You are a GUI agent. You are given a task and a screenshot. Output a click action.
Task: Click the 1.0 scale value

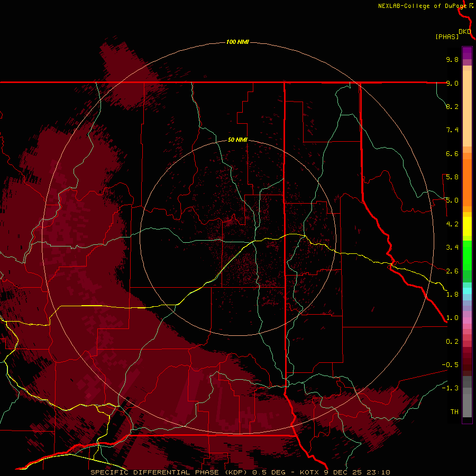coord(452,318)
